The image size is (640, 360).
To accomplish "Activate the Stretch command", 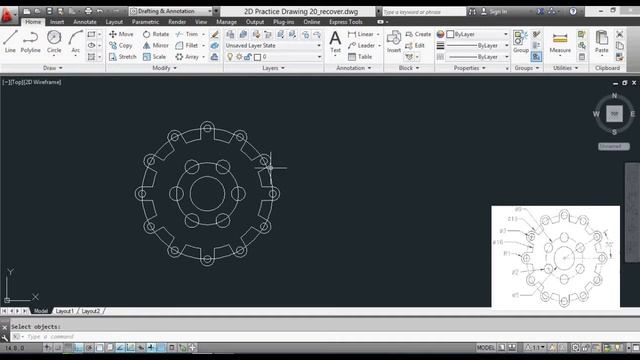I will point(123,57).
